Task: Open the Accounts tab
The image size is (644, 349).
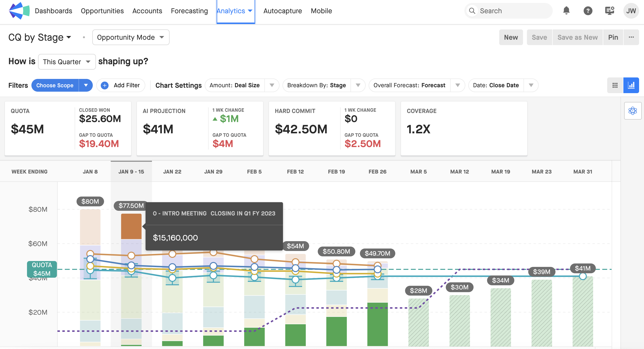Action: click(147, 11)
